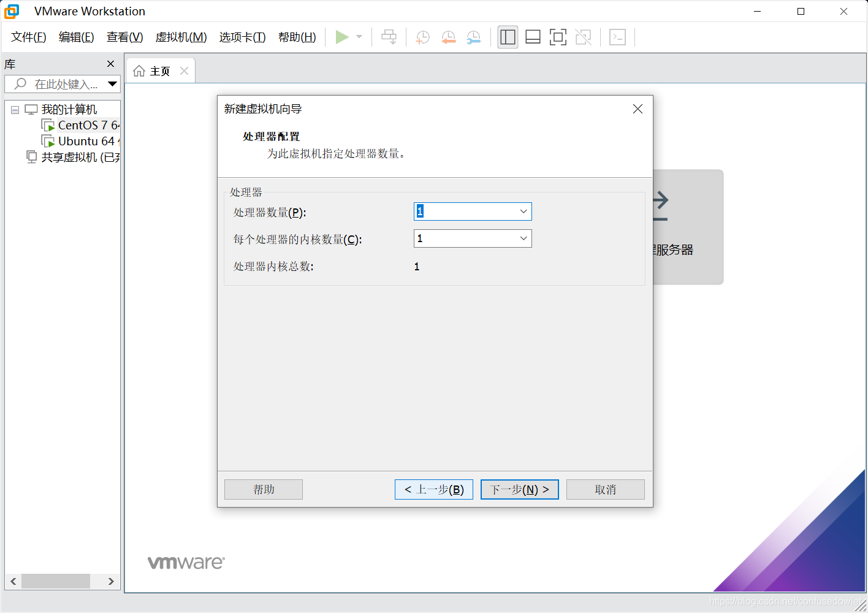Open the 查看(V) menu
Viewport: 868px width, 613px height.
click(124, 37)
